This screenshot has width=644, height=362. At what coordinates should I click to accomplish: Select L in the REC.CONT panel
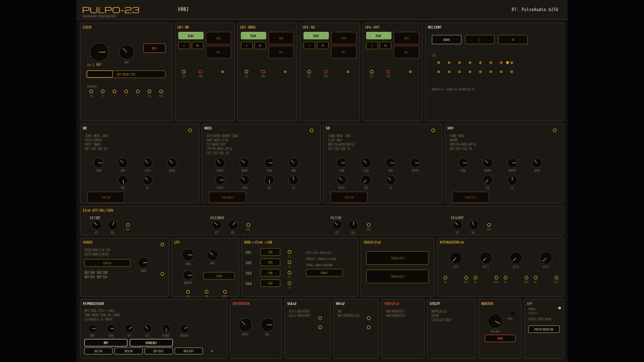point(480,40)
